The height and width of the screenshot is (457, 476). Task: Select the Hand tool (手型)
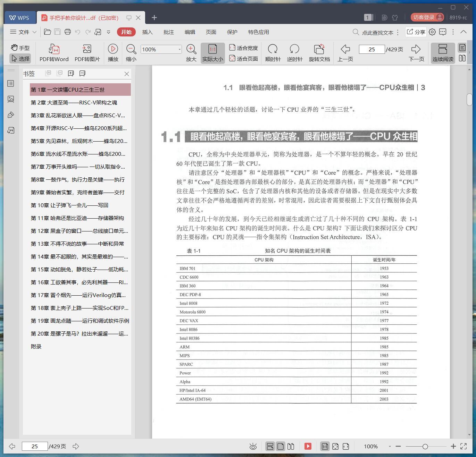[x=20, y=48]
